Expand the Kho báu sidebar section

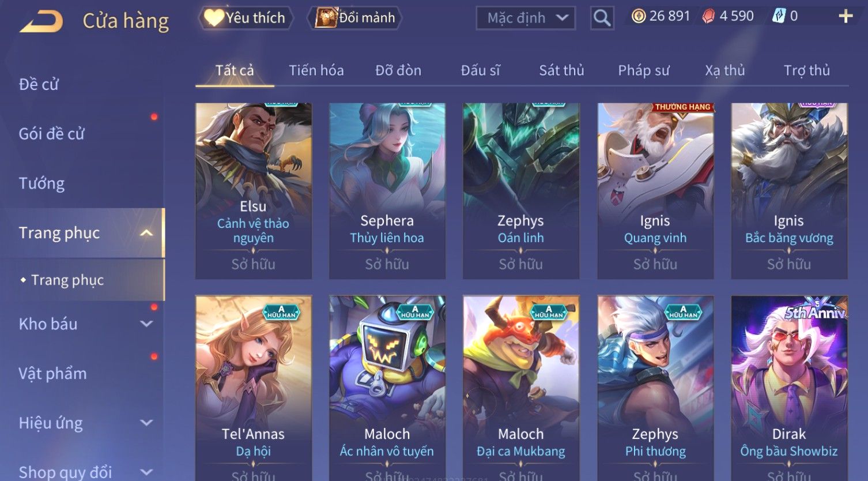(x=146, y=324)
